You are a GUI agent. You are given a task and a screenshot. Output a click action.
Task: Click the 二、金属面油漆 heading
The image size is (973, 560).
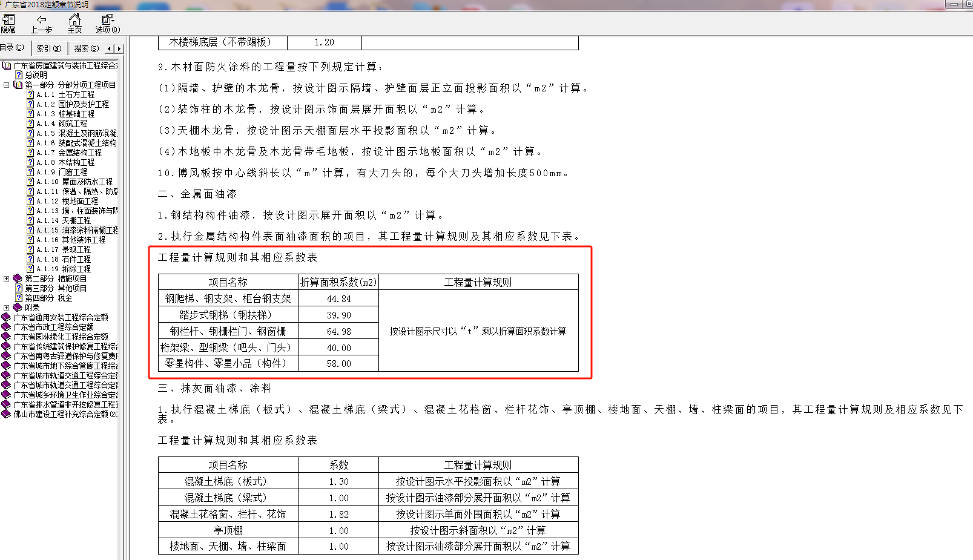pyautogui.click(x=197, y=194)
